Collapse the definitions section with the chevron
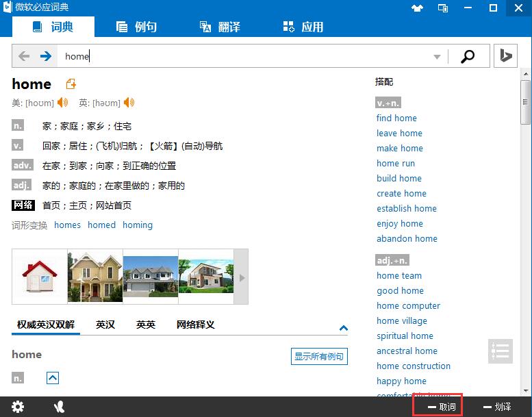Screen dimensions: 532x417 point(344,328)
